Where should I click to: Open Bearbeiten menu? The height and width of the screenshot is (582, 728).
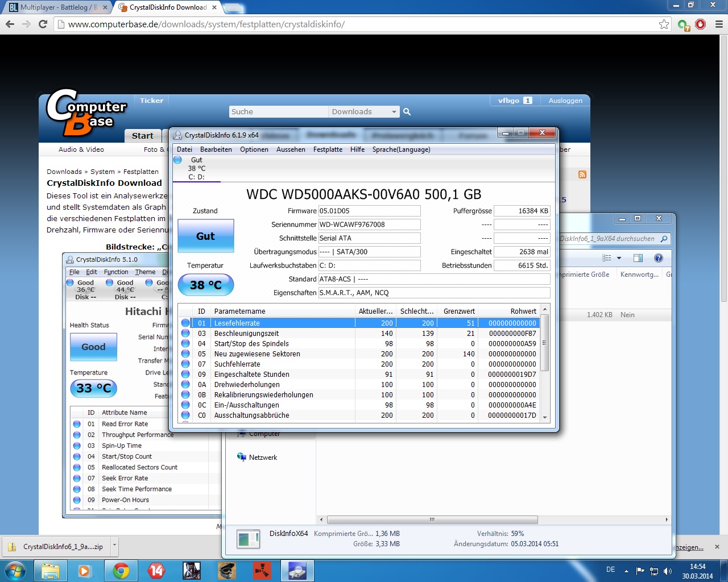216,149
